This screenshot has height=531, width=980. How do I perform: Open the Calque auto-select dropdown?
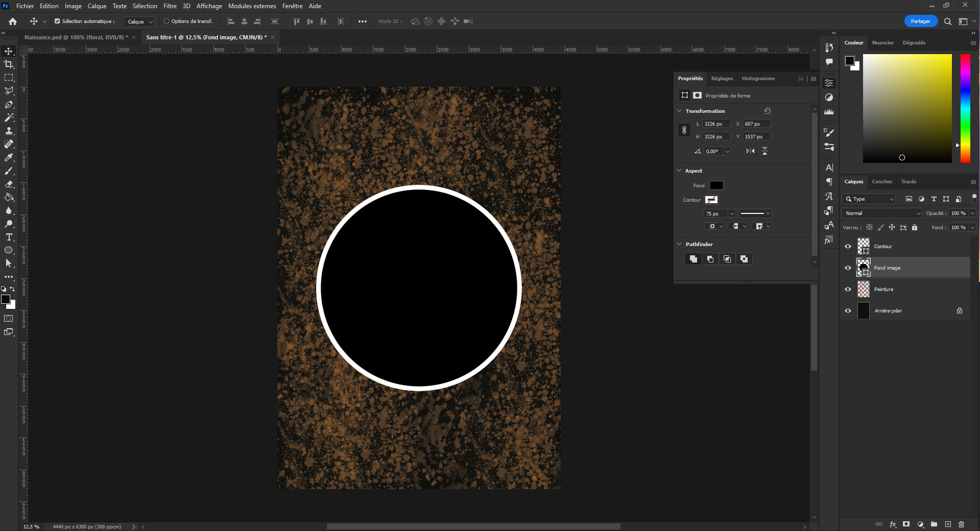click(x=139, y=21)
